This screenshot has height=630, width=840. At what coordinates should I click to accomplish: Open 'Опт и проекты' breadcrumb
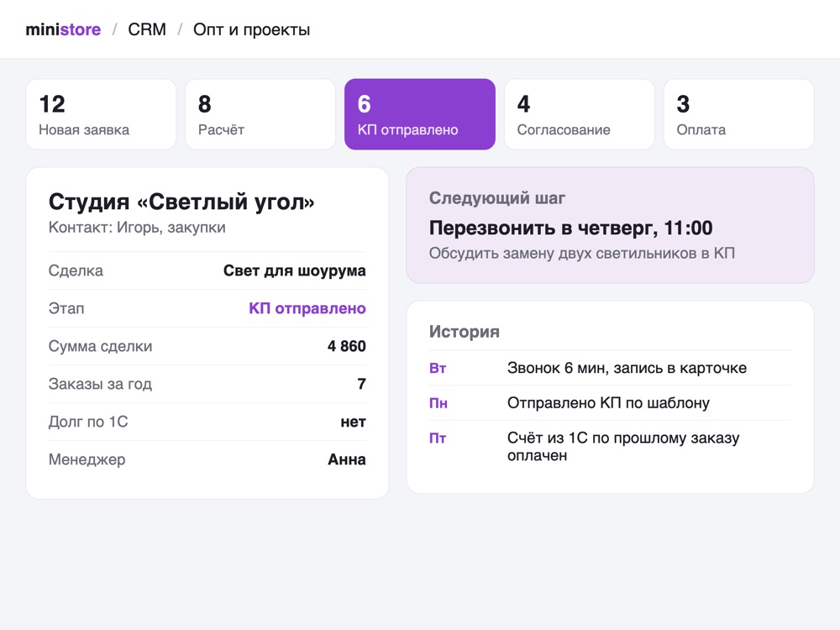[251, 29]
